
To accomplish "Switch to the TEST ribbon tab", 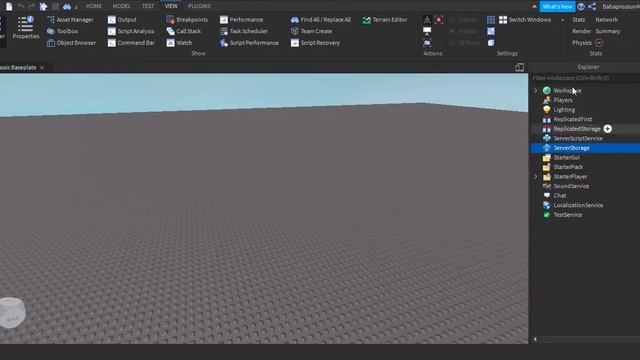I will point(148,6).
